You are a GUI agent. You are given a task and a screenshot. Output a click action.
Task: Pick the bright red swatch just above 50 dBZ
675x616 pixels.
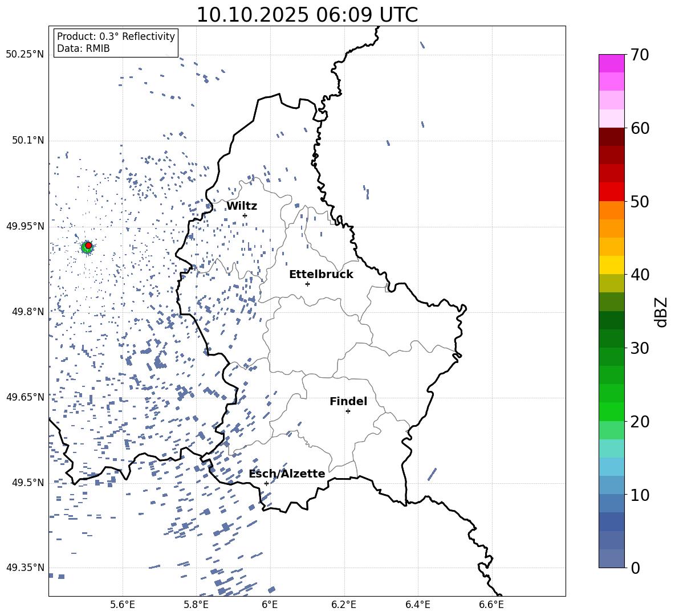click(x=611, y=191)
